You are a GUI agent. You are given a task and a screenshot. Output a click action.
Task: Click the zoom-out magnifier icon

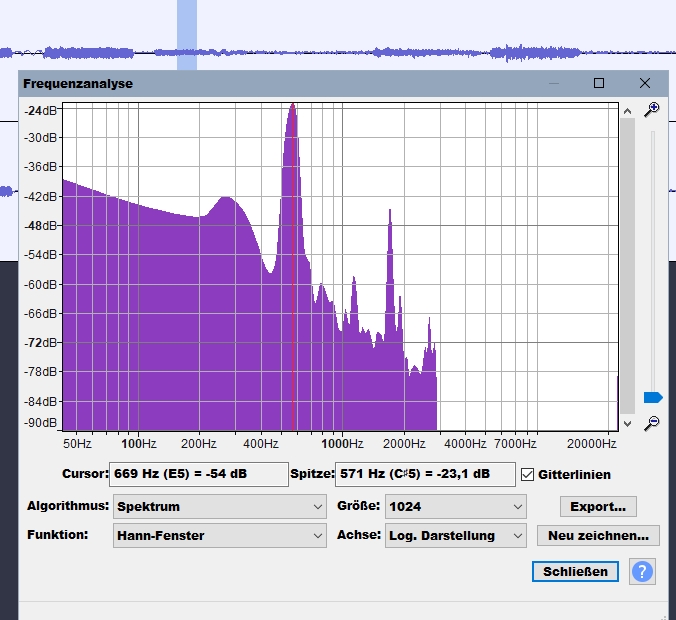click(652, 423)
